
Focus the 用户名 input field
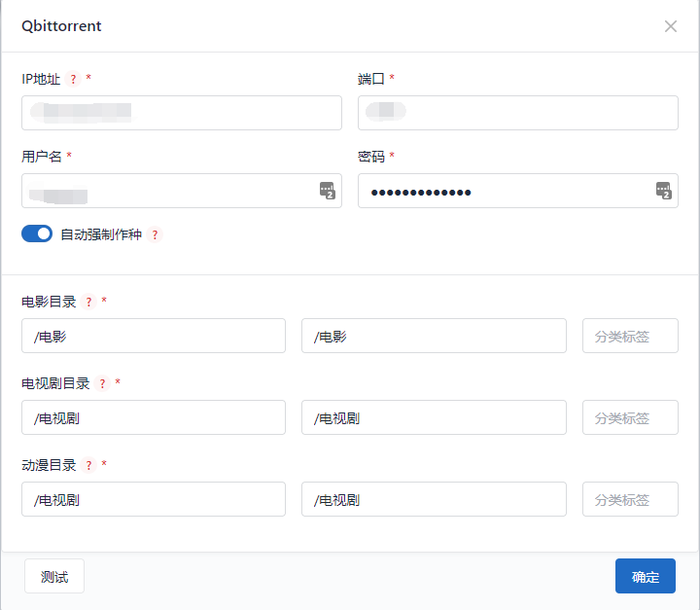[x=182, y=191]
